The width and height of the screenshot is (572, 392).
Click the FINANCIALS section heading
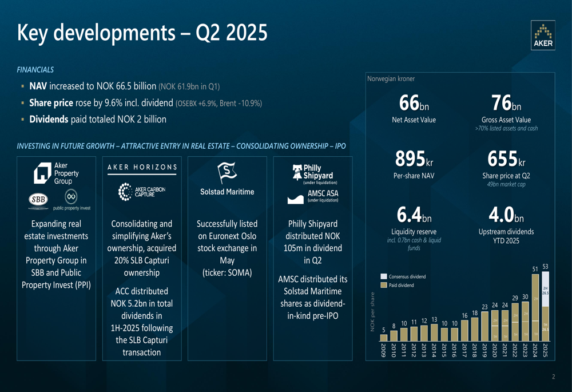point(35,70)
